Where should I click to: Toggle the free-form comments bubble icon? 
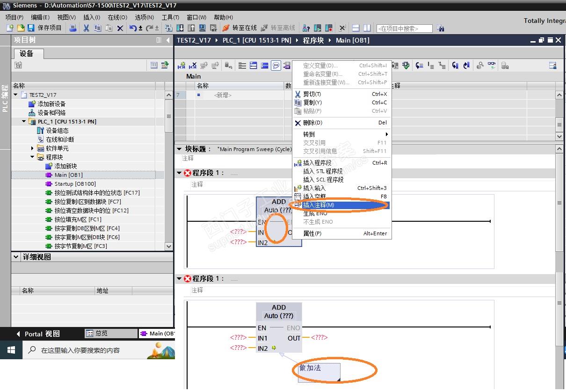(x=276, y=66)
